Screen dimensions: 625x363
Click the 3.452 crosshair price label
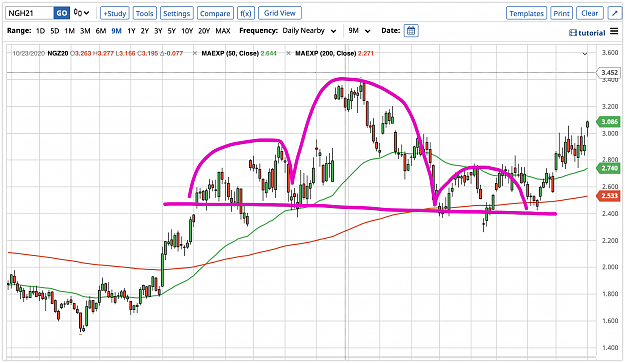(609, 73)
